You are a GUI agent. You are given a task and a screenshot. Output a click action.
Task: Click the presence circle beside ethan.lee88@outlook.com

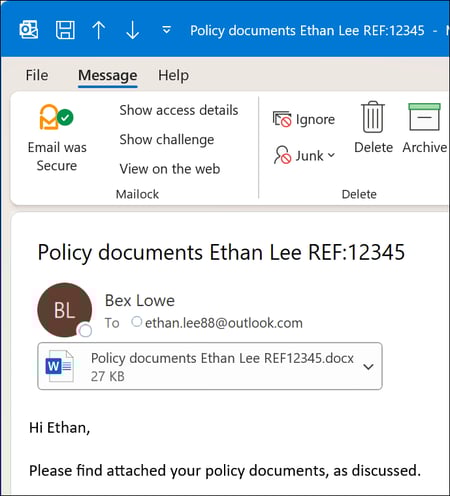[136, 322]
